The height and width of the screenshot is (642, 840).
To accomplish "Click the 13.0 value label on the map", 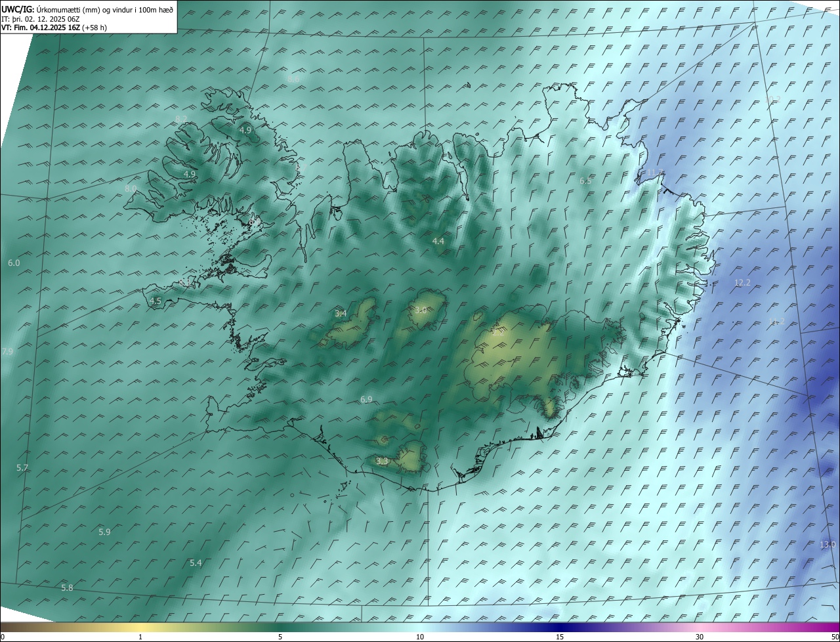I will tap(828, 545).
